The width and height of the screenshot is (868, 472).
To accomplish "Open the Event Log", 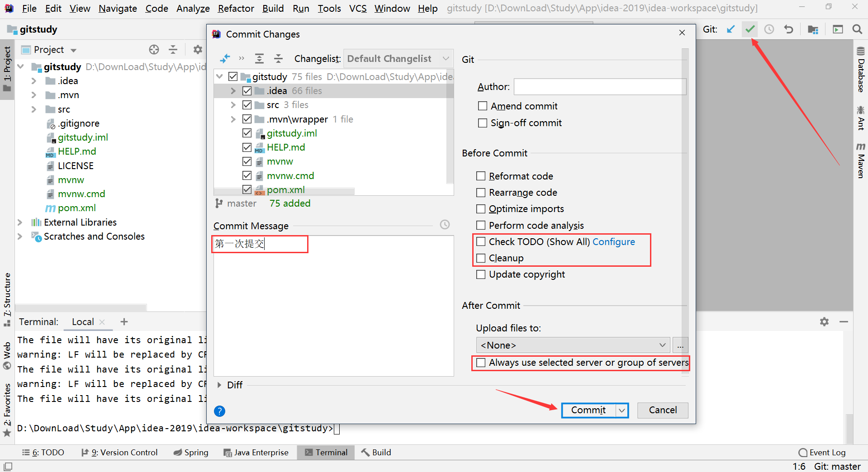I will pyautogui.click(x=822, y=453).
